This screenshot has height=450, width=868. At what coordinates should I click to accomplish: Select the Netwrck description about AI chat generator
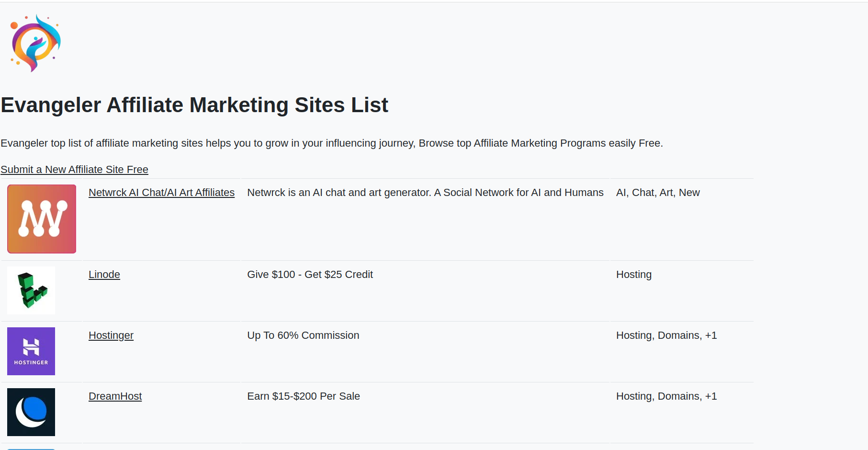pyautogui.click(x=425, y=193)
